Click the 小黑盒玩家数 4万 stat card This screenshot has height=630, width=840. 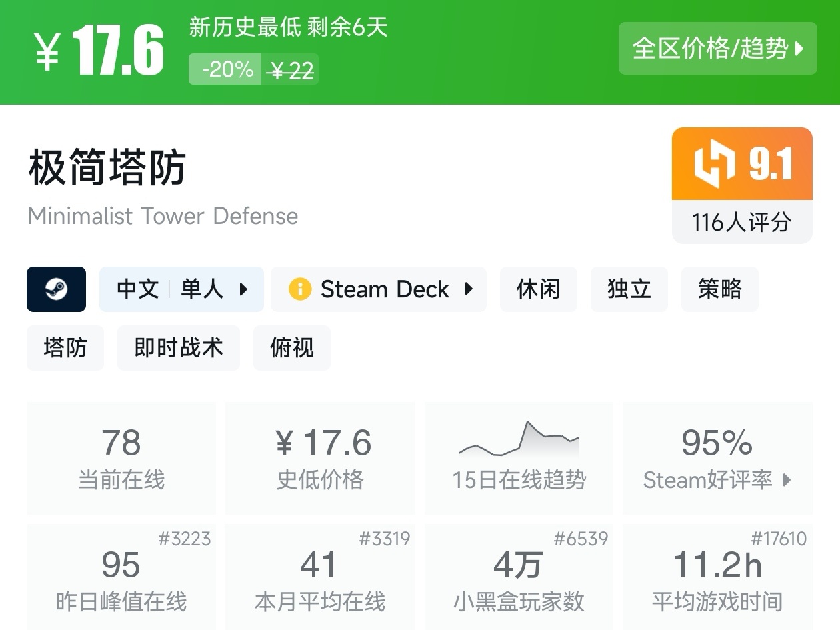tap(519, 575)
